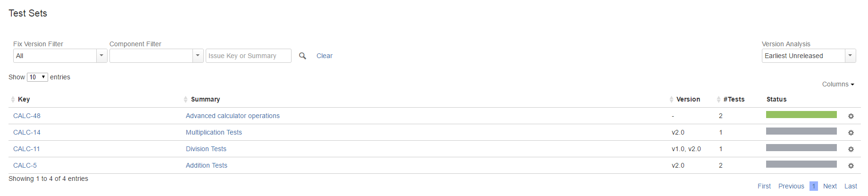Click the magnifier search icon

[x=302, y=56]
